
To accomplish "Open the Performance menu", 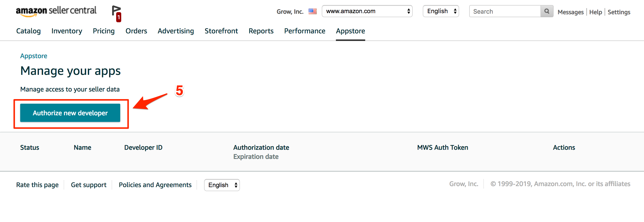I will pos(305,31).
